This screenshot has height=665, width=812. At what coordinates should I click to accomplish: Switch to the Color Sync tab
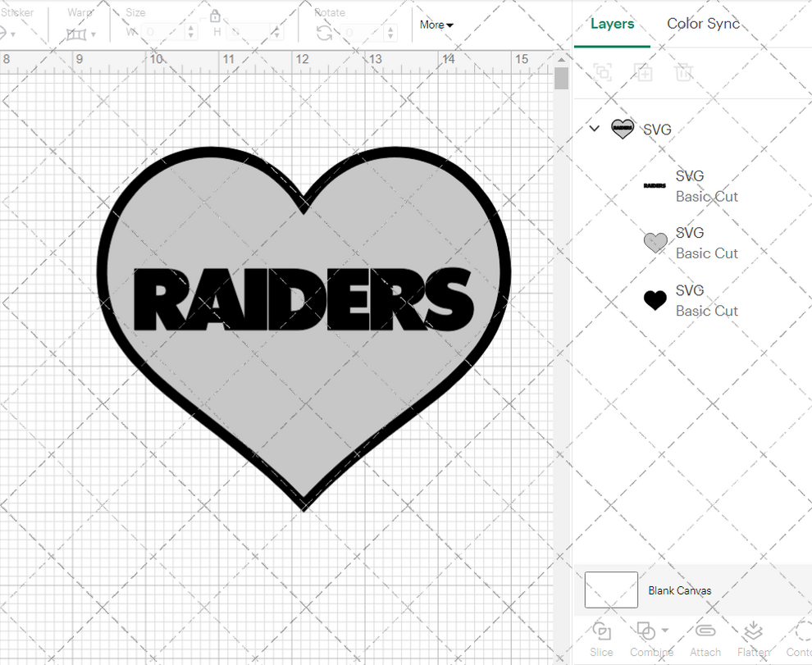tap(703, 24)
